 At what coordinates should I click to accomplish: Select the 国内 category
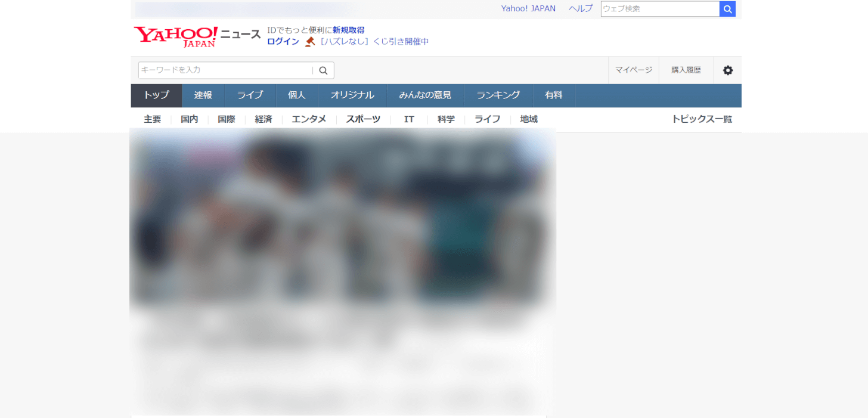coord(190,119)
